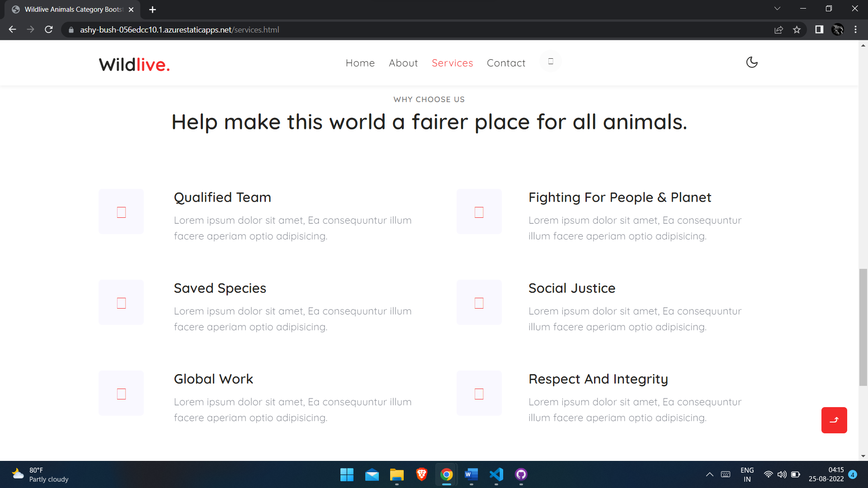The width and height of the screenshot is (868, 488).
Task: Click the Saved Species heading
Action: tap(220, 288)
